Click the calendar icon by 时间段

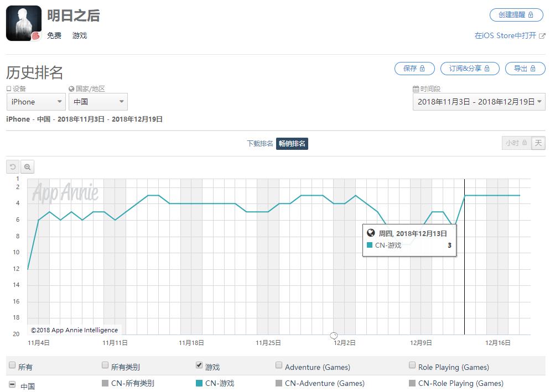tap(416, 88)
